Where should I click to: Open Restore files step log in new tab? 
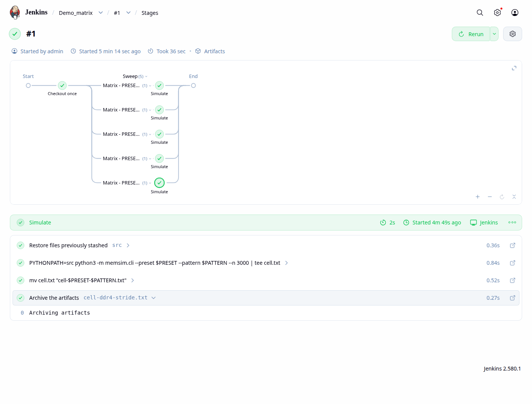513,245
